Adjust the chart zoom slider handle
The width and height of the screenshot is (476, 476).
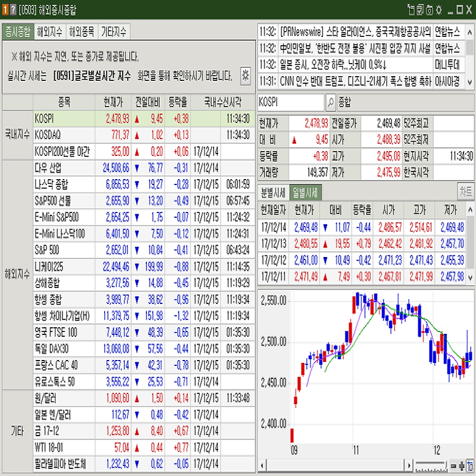point(446,465)
